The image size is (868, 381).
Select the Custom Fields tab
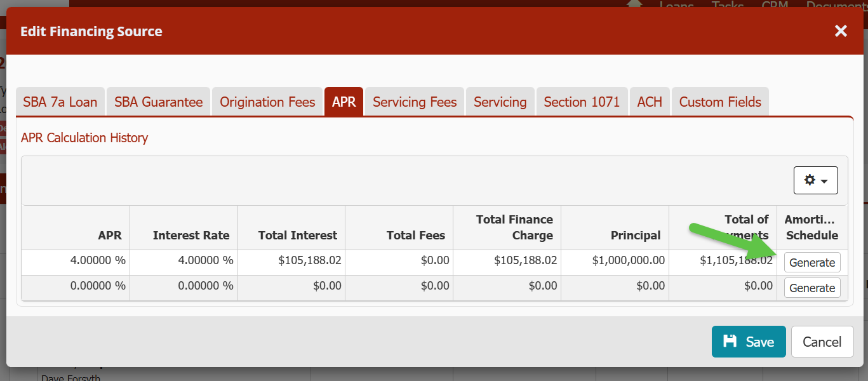click(720, 102)
